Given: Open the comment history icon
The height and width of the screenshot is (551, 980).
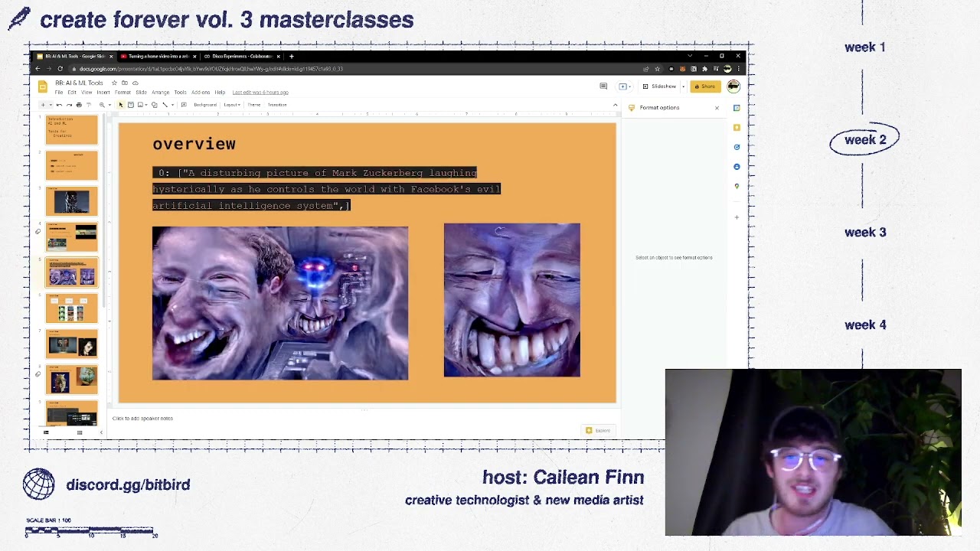Looking at the screenshot, I should click(x=603, y=86).
